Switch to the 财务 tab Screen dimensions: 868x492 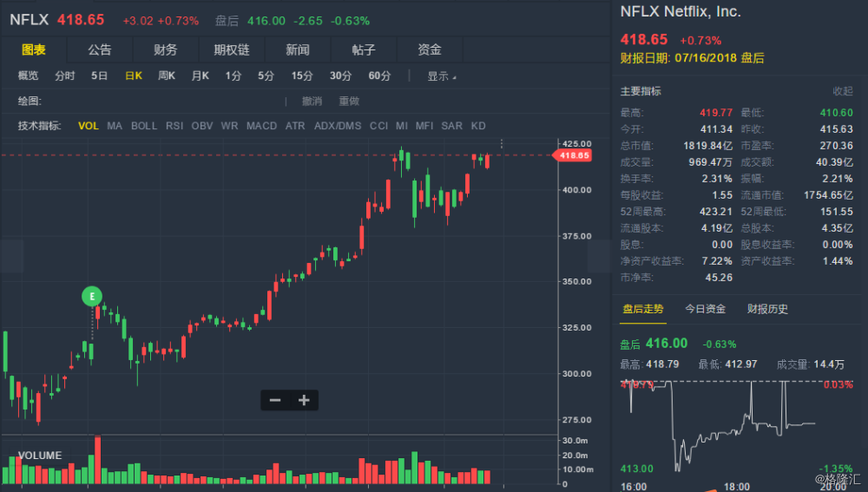(x=166, y=49)
